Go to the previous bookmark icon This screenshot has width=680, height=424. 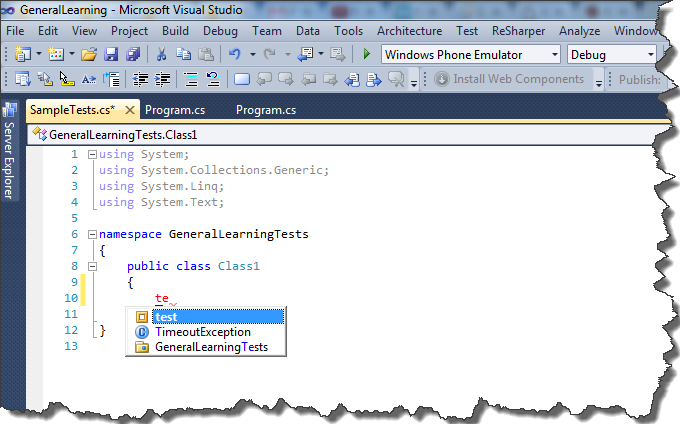click(x=264, y=79)
